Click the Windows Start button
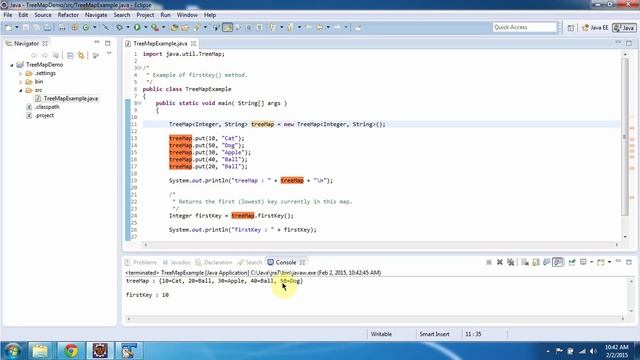 coord(12,351)
